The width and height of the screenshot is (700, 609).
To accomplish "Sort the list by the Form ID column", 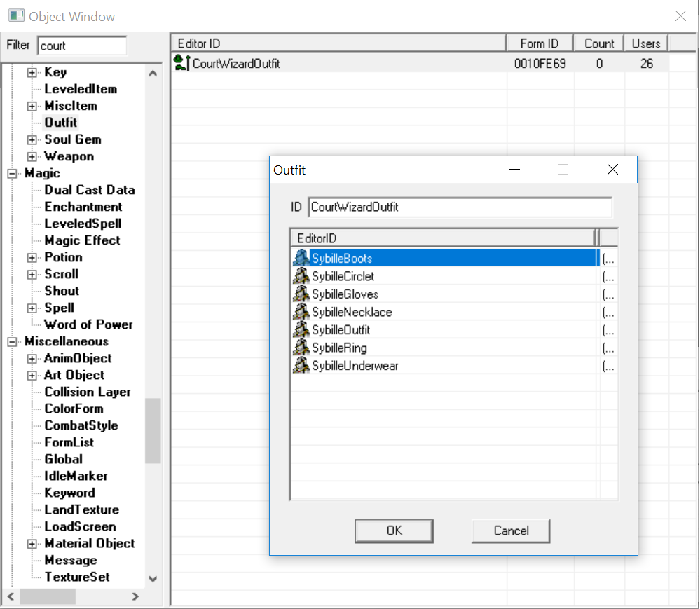I will pos(540,43).
